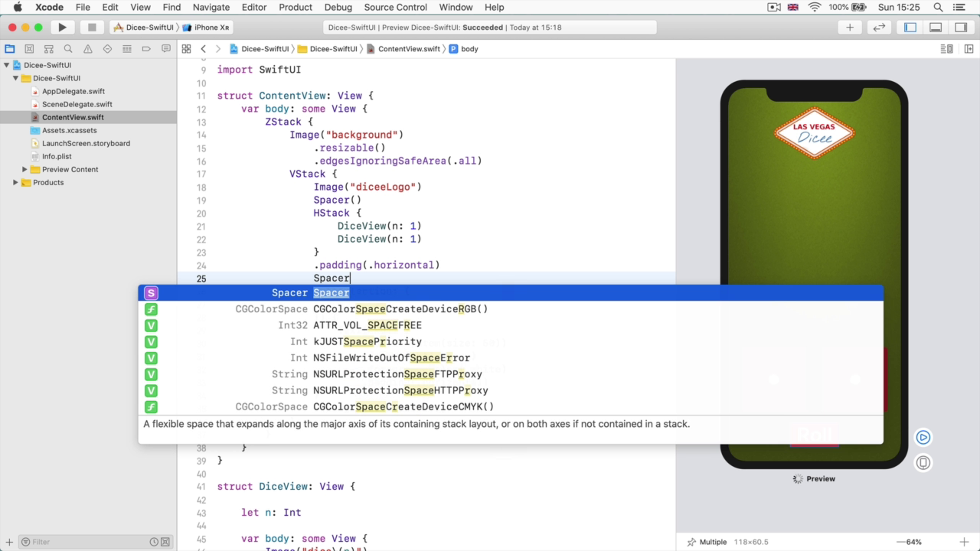Open the File menu
This screenshot has width=980, height=551.
point(83,7)
